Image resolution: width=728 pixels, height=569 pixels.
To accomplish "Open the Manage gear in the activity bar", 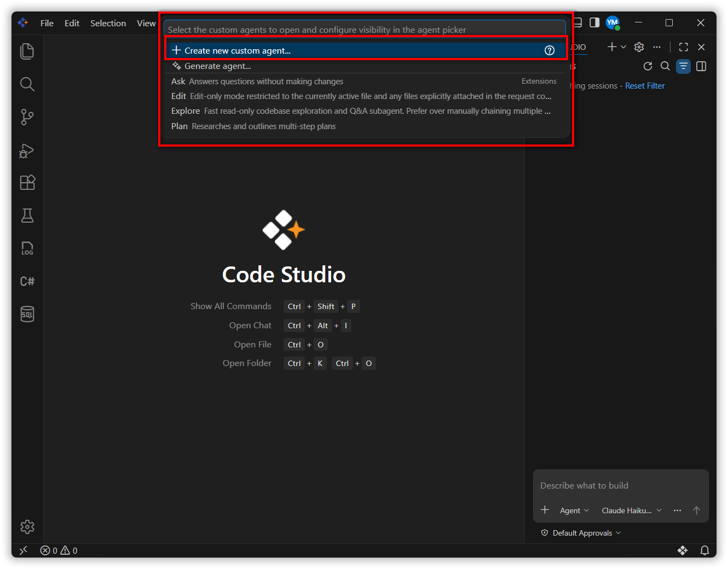I will 27,527.
